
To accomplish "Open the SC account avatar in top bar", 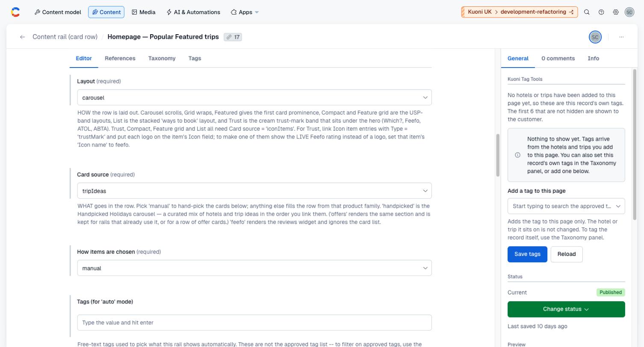I will (629, 12).
